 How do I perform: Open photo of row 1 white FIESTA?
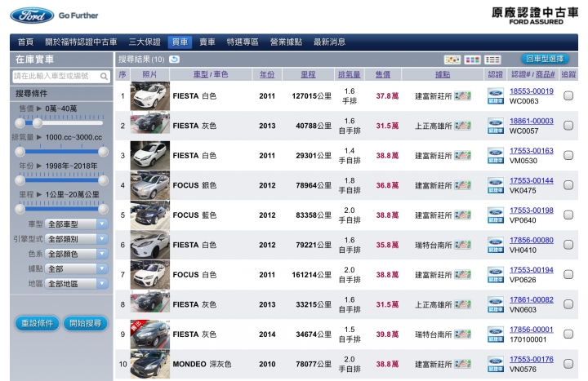[x=150, y=96]
